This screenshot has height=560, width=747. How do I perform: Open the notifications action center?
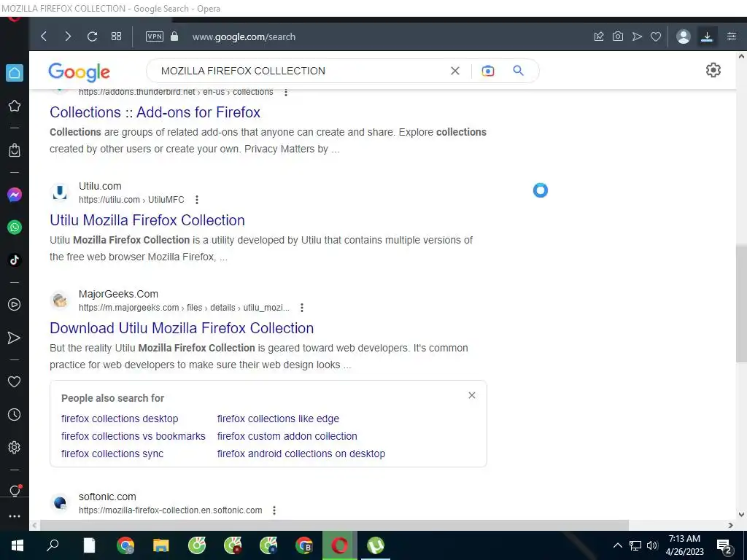724,545
